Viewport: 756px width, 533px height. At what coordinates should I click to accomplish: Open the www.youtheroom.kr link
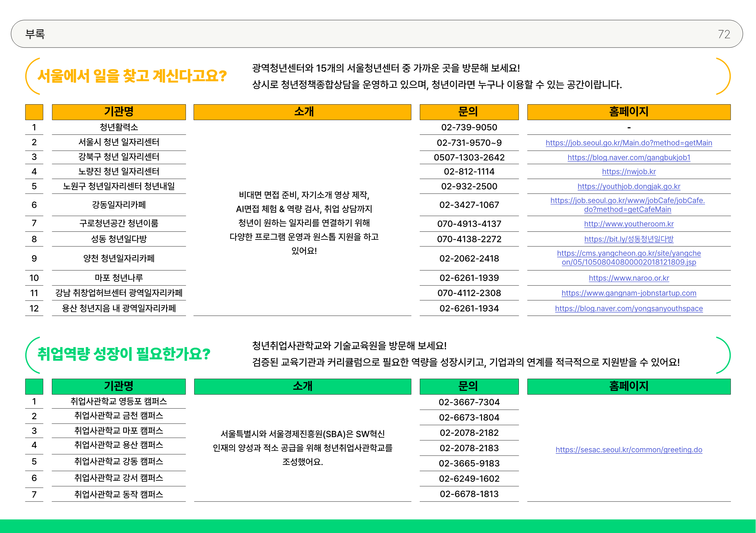pyautogui.click(x=629, y=224)
